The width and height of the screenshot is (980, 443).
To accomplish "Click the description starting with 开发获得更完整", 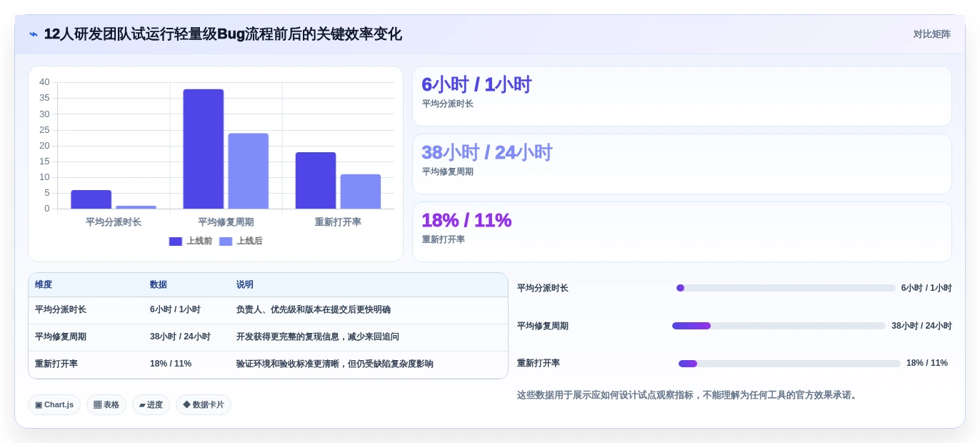I will coord(318,337).
